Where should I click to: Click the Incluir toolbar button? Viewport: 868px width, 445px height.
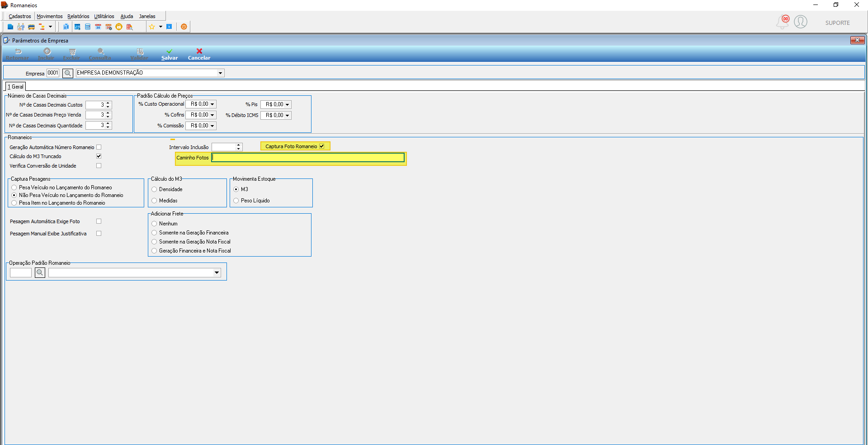coord(46,54)
